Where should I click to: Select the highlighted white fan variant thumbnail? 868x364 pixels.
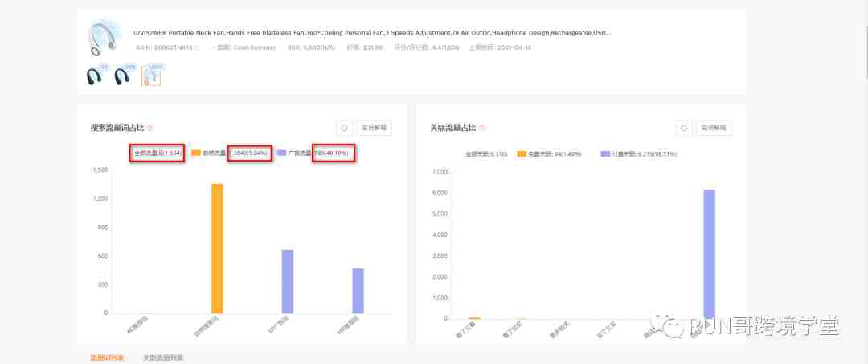click(x=151, y=76)
